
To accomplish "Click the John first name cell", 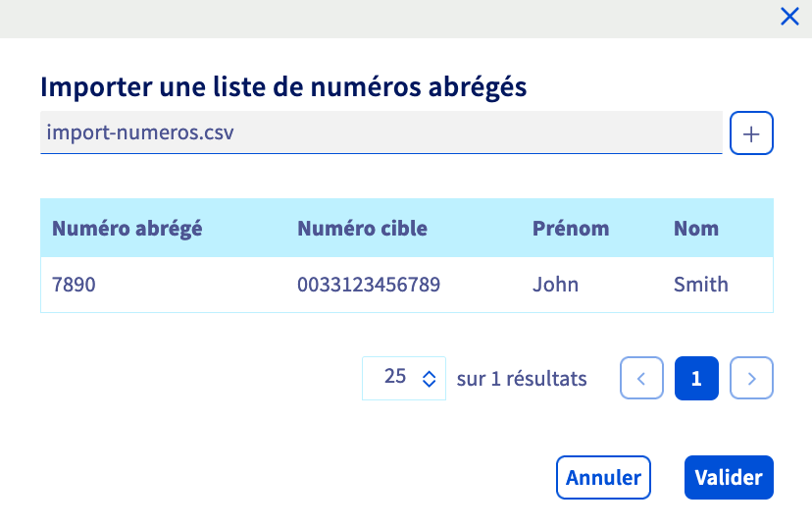I will coord(555,285).
